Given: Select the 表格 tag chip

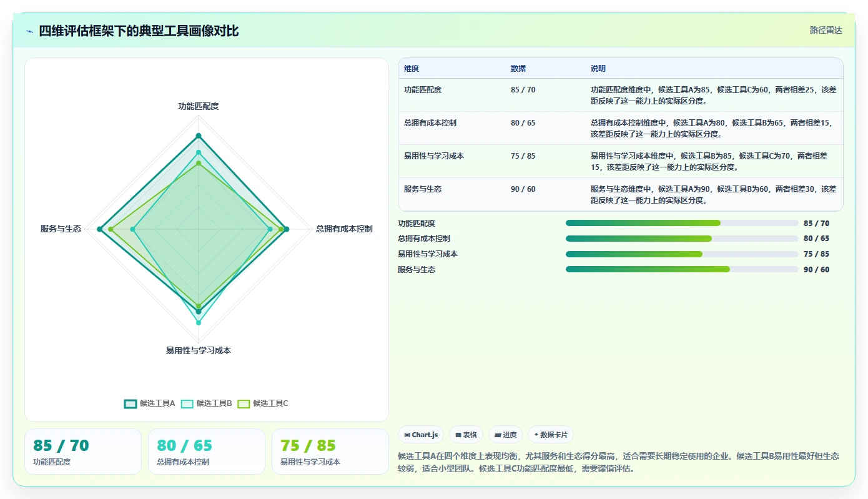Looking at the screenshot, I should [466, 435].
